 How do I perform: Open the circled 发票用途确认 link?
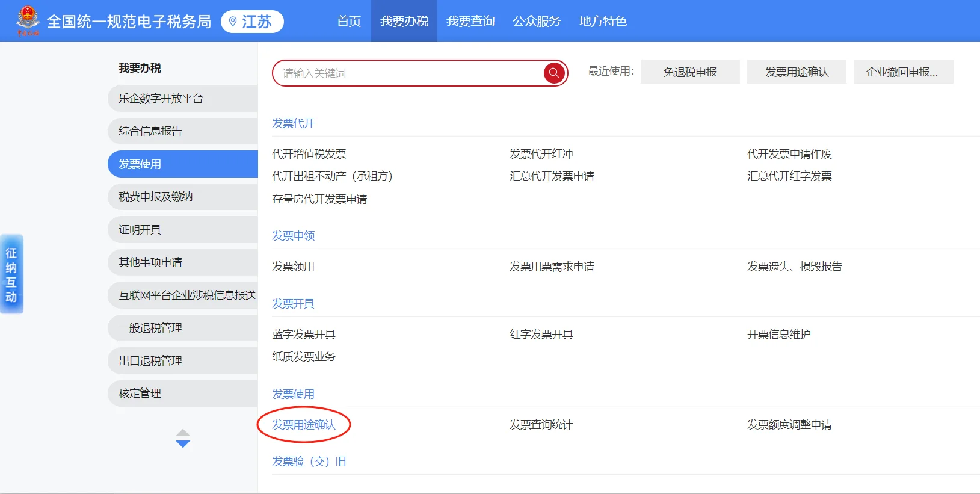point(304,425)
